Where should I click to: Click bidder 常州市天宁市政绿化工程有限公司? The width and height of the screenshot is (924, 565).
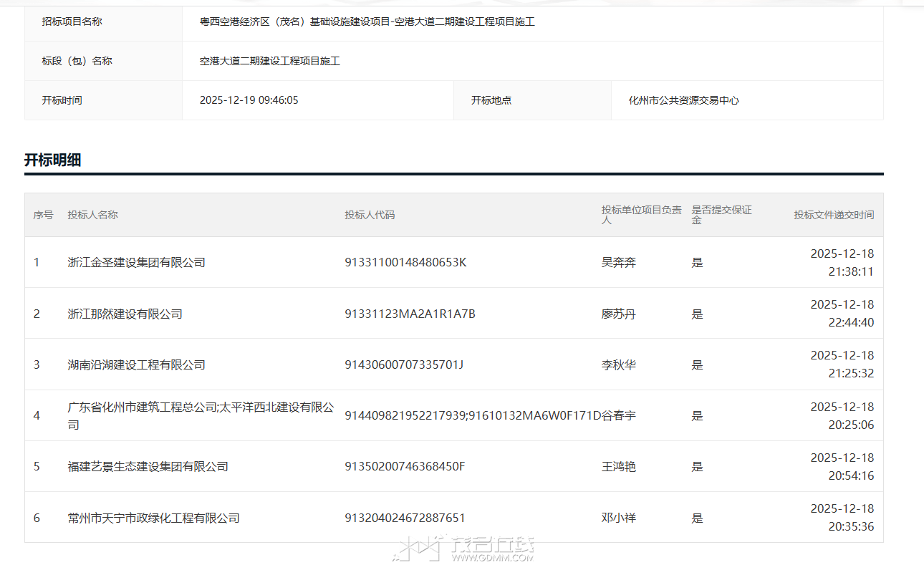153,518
